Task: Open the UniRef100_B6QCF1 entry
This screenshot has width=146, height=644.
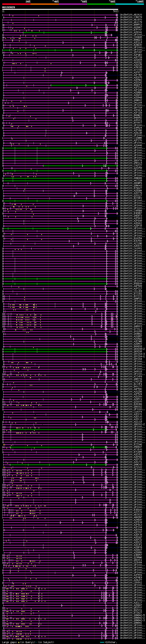Action: coord(131,85)
